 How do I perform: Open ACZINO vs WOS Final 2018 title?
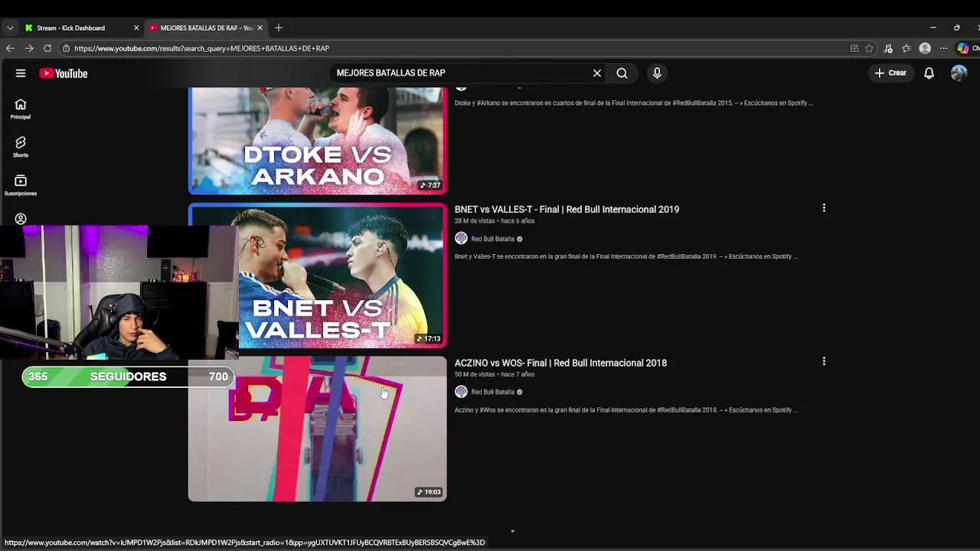tap(560, 363)
